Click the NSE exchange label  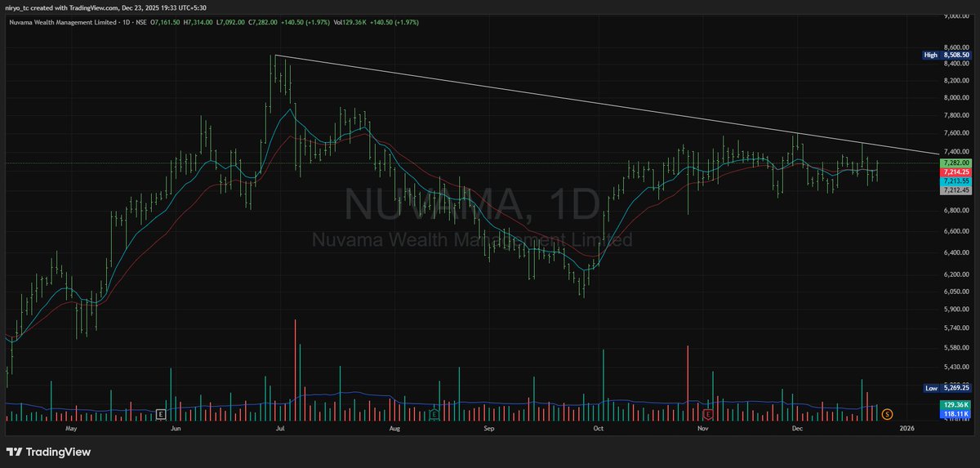tap(141, 22)
